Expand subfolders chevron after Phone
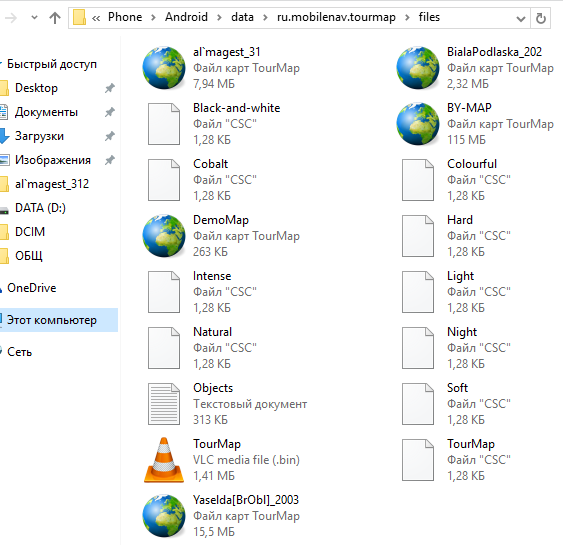 click(153, 18)
